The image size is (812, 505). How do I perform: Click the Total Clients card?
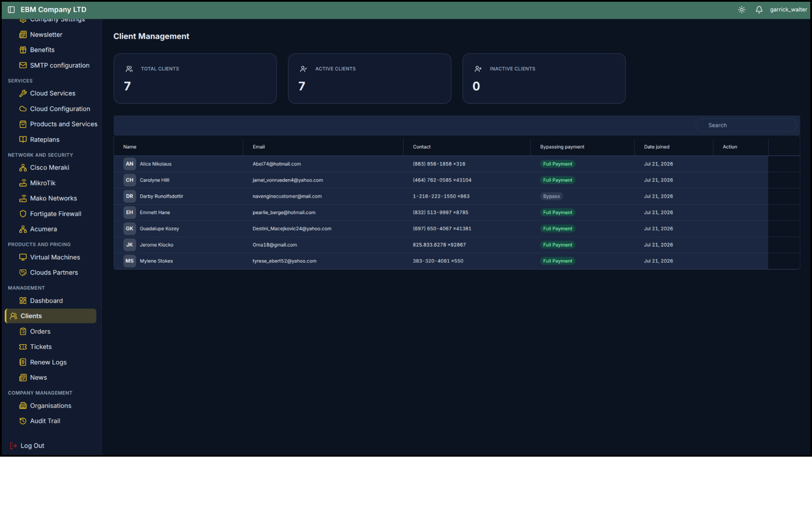click(195, 78)
